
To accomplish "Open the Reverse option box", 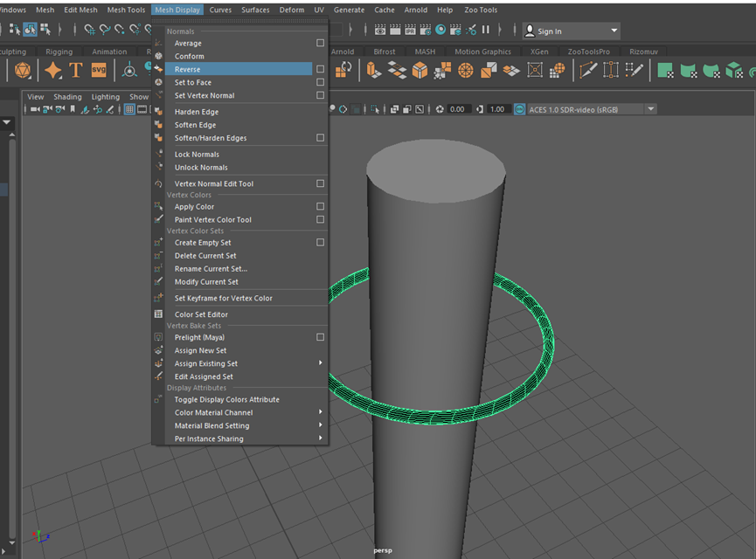I will pos(320,69).
